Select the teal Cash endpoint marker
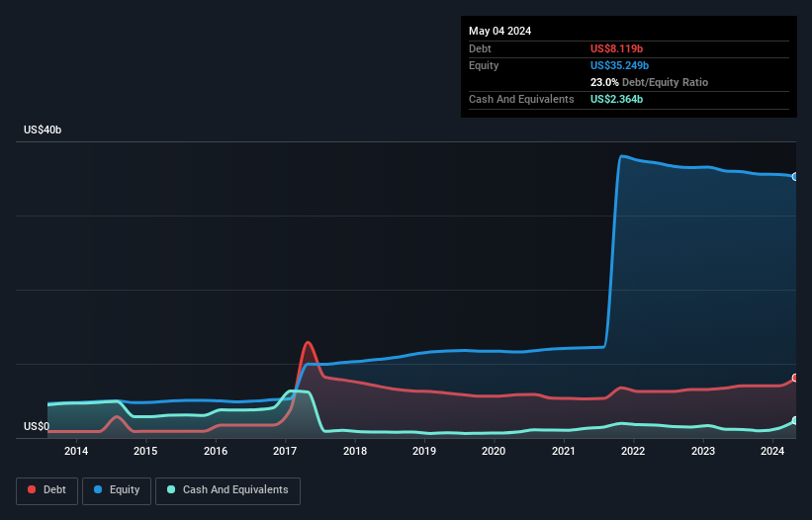The width and height of the screenshot is (812, 520). (795, 421)
